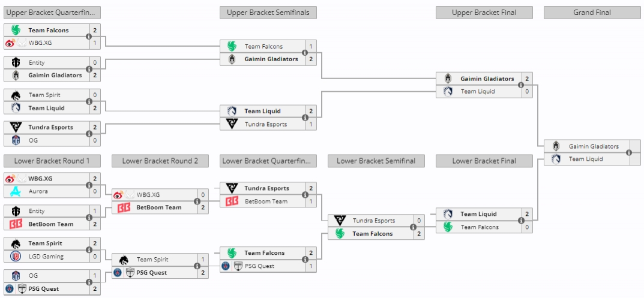
Task: Click BetBoom Team logo in Lower Bracket Round 2
Action: (124, 207)
